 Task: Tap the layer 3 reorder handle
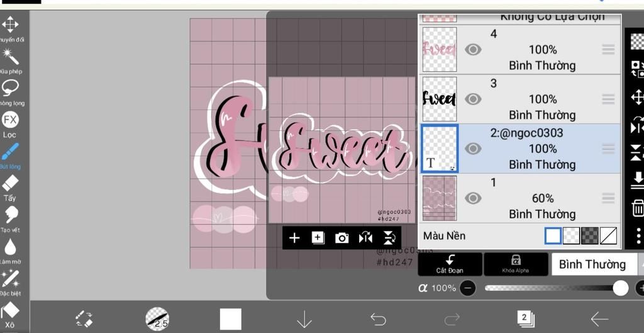point(608,99)
